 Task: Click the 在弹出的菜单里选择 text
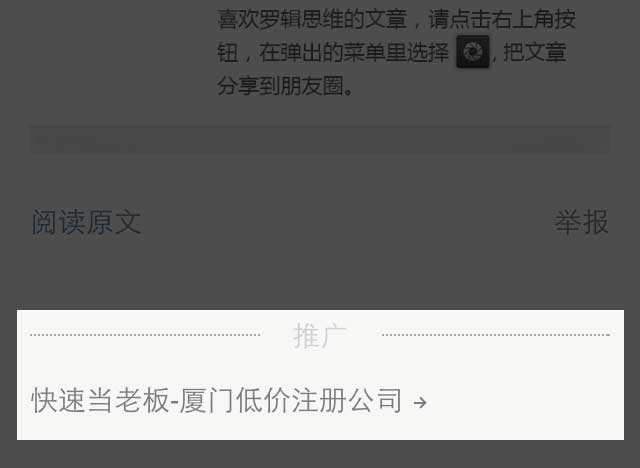click(353, 53)
